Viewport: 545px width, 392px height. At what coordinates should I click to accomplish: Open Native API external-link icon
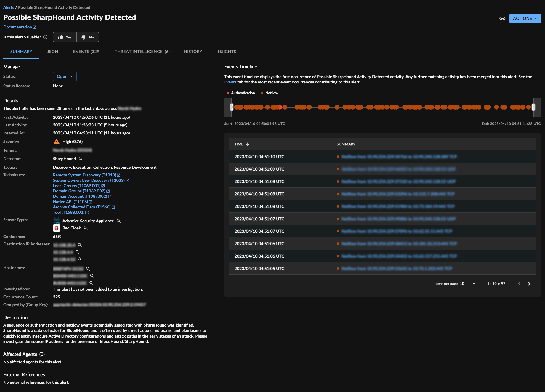[91, 202]
